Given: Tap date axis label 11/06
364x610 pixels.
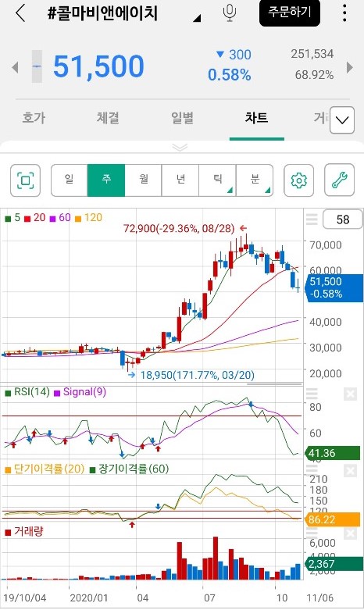Looking at the screenshot, I should pyautogui.click(x=320, y=598).
